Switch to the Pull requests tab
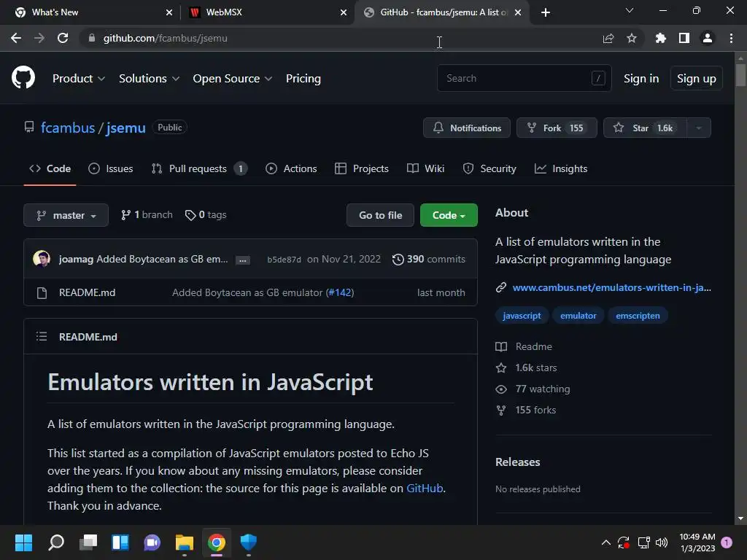The image size is (747, 560). click(199, 168)
